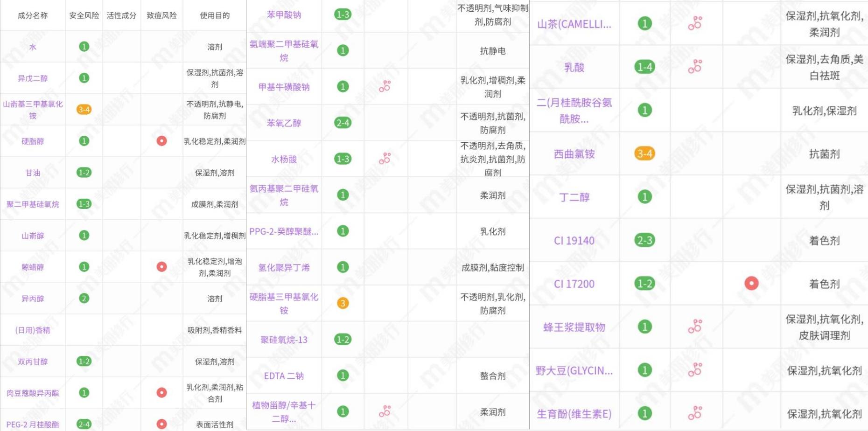This screenshot has width=868, height=431.
Task: Click the 1-4 badge beside 乳酸
Action: tap(644, 67)
